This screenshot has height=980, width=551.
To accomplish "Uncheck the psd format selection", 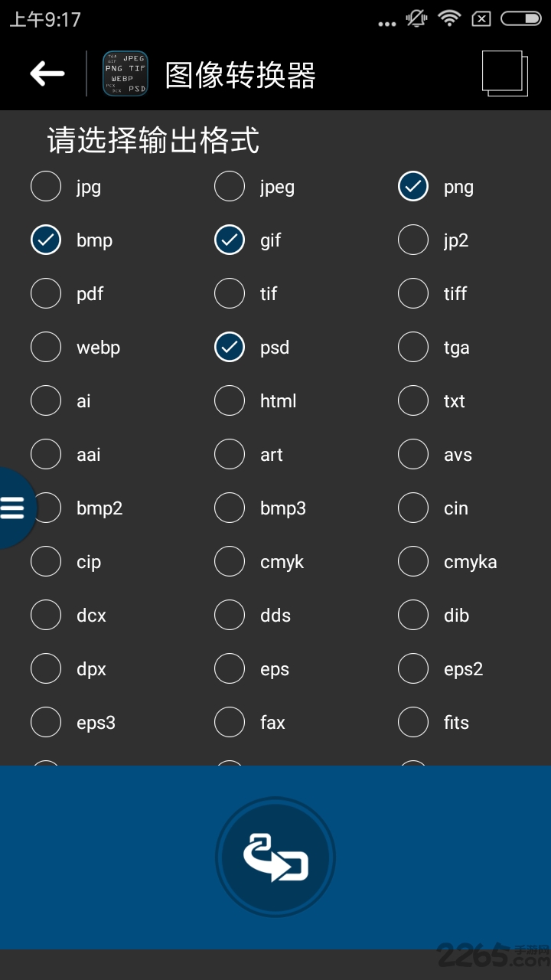I will point(230,347).
